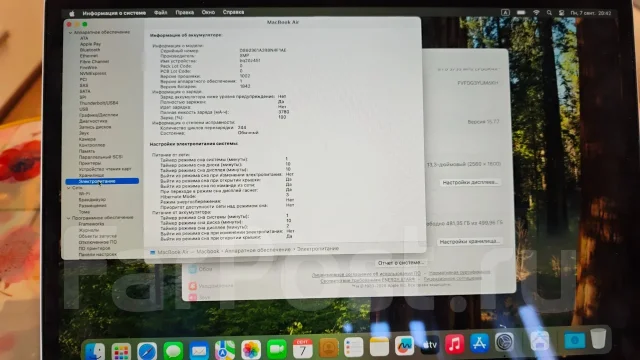The image size is (640, 360).
Task: Click the Wi-Fi status icon in menu bar
Action: [x=536, y=13]
